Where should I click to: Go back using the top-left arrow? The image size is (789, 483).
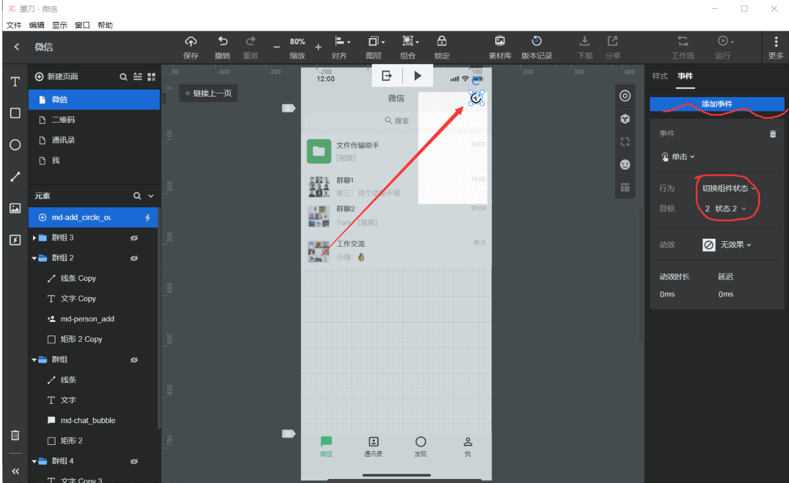point(17,47)
